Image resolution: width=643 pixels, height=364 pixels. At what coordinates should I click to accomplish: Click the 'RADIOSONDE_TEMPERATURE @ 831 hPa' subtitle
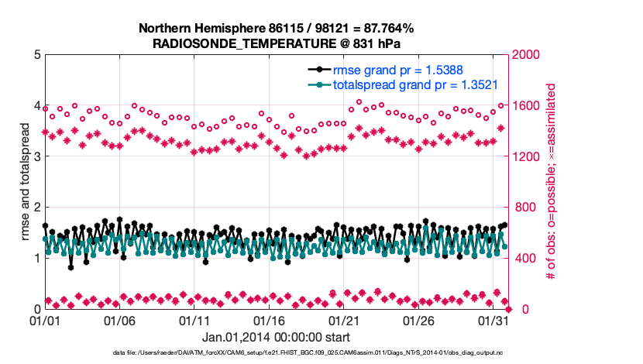pyautogui.click(x=276, y=43)
